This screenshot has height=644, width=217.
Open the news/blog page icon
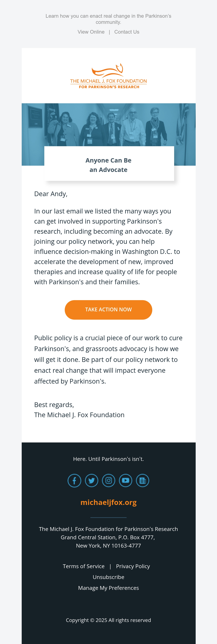click(x=143, y=480)
